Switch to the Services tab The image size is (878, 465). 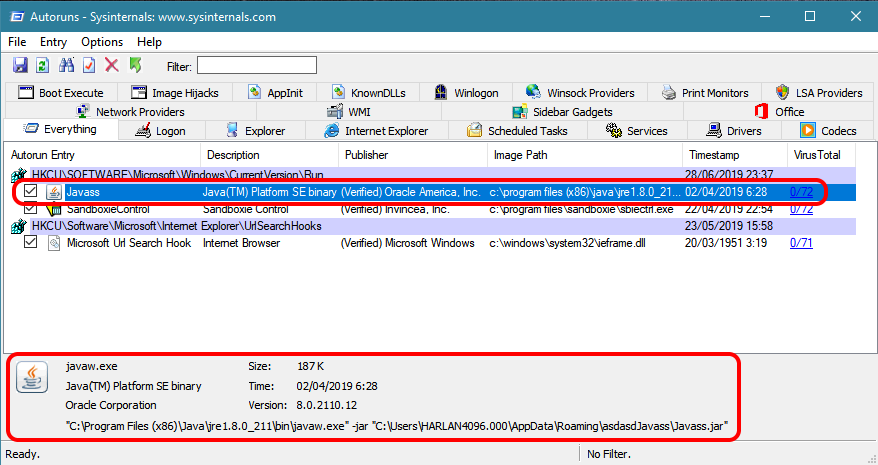coord(637,131)
